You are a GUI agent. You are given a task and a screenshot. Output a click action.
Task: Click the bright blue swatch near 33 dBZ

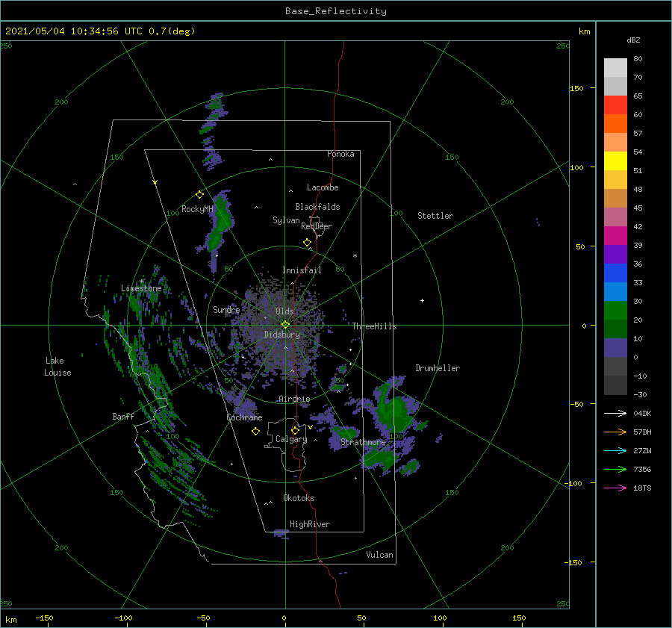tap(615, 273)
